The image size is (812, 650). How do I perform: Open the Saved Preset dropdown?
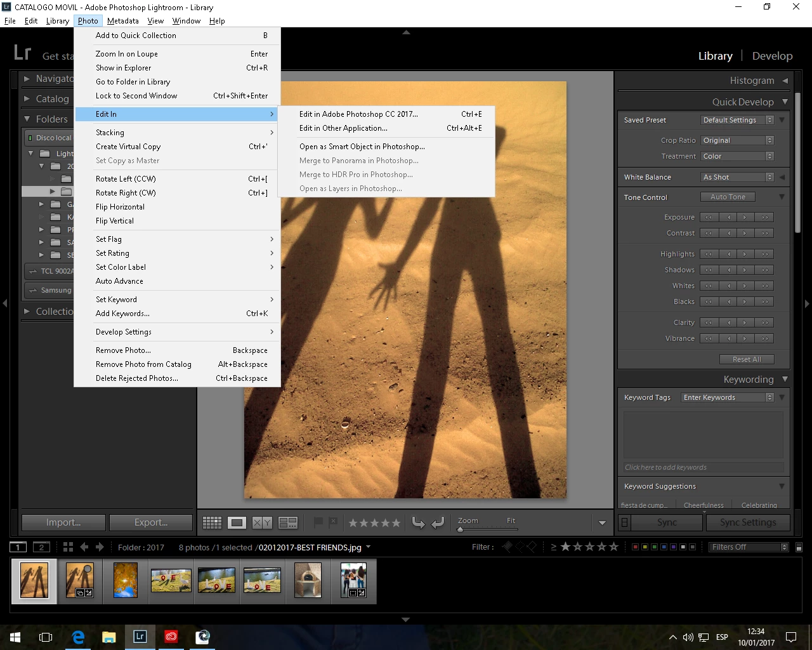pos(737,120)
